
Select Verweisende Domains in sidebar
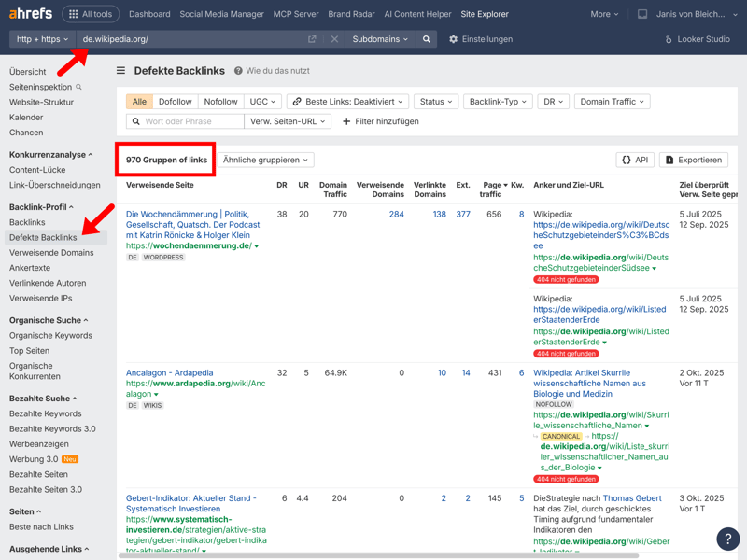[x=51, y=252]
